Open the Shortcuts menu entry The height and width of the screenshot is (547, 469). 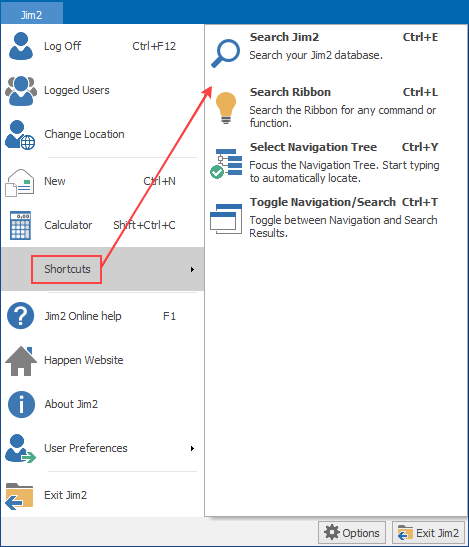click(x=103, y=269)
